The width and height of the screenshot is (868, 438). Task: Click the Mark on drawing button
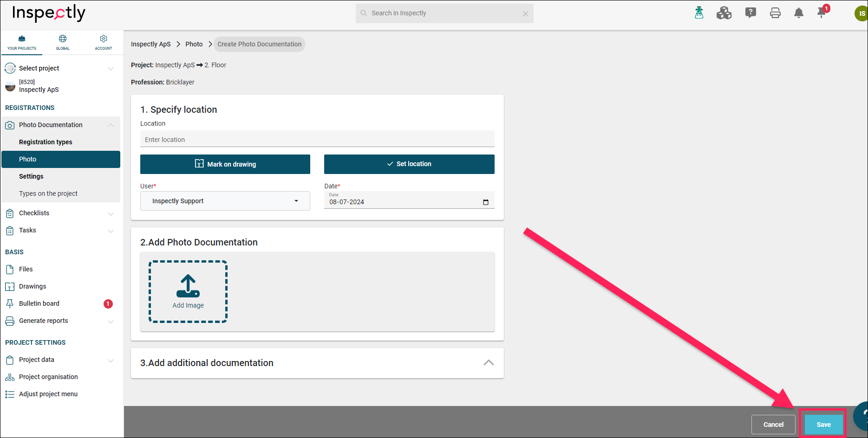(225, 164)
